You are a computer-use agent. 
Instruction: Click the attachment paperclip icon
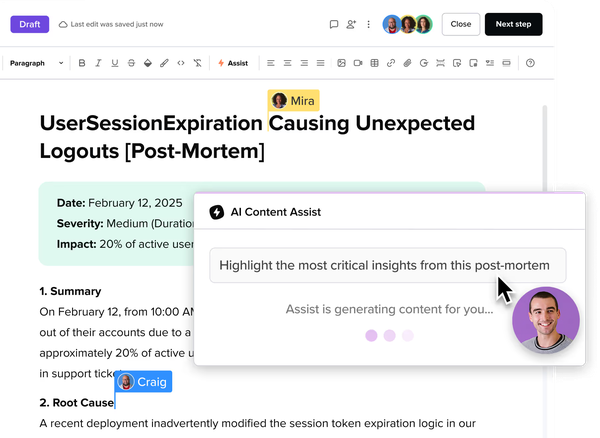pos(407,63)
